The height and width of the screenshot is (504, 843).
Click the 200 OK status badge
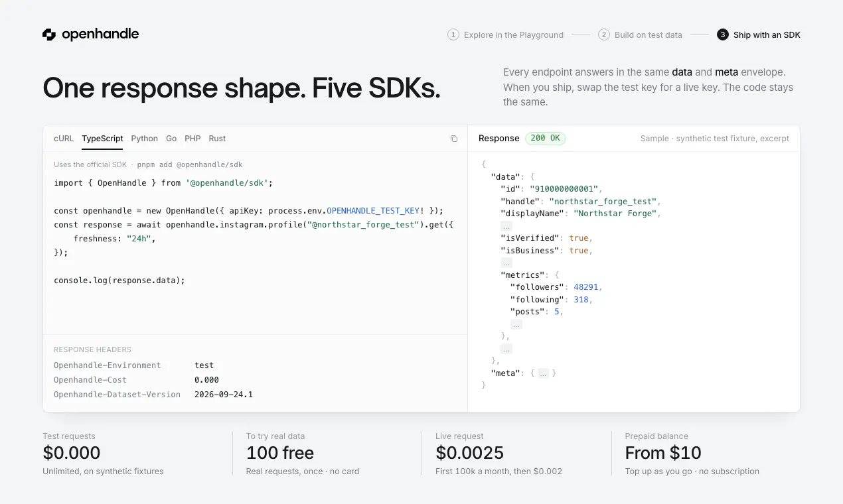coord(546,139)
